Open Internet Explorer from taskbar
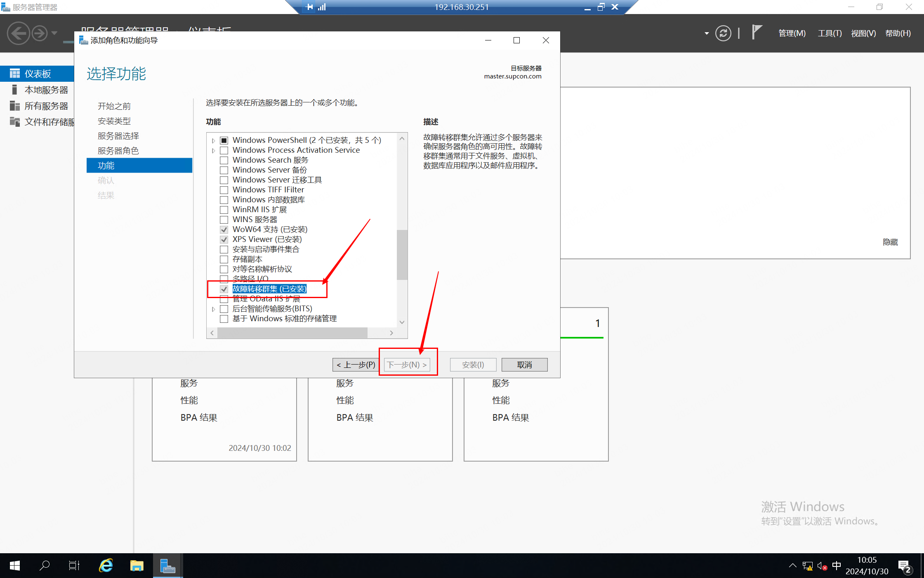The image size is (924, 578). pyautogui.click(x=106, y=565)
